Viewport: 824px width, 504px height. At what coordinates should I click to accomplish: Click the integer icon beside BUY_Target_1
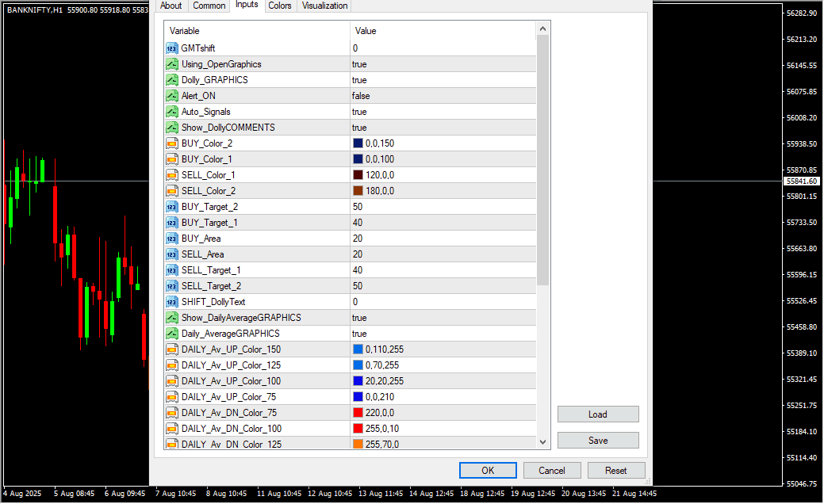[172, 223]
